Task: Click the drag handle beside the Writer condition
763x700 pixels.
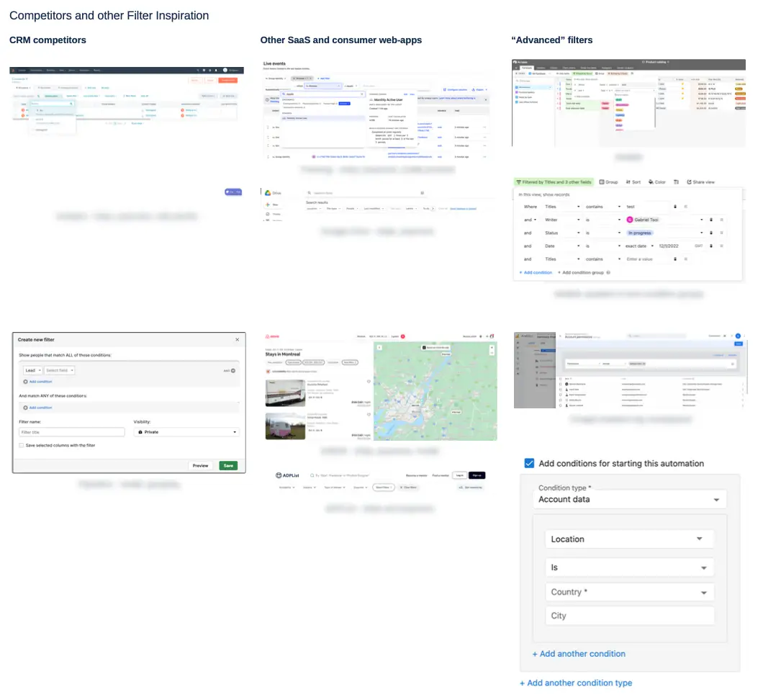Action: point(722,220)
